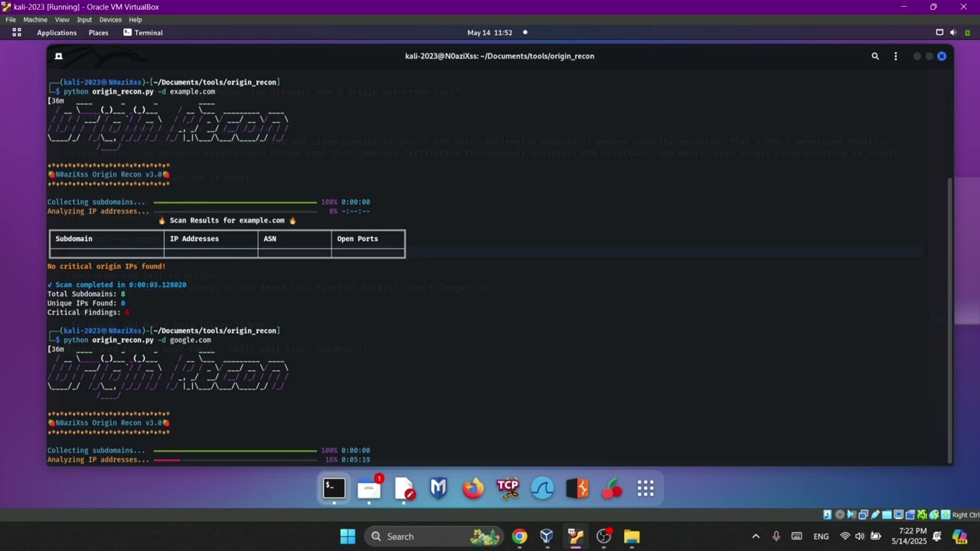Image resolution: width=980 pixels, height=551 pixels.
Task: Open the ENG language selector
Action: point(822,536)
